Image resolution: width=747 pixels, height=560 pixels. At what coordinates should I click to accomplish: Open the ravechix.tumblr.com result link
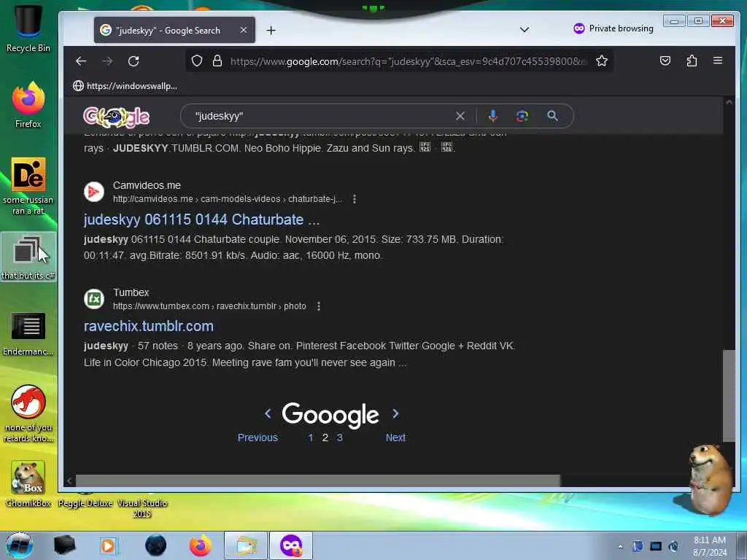point(149,326)
